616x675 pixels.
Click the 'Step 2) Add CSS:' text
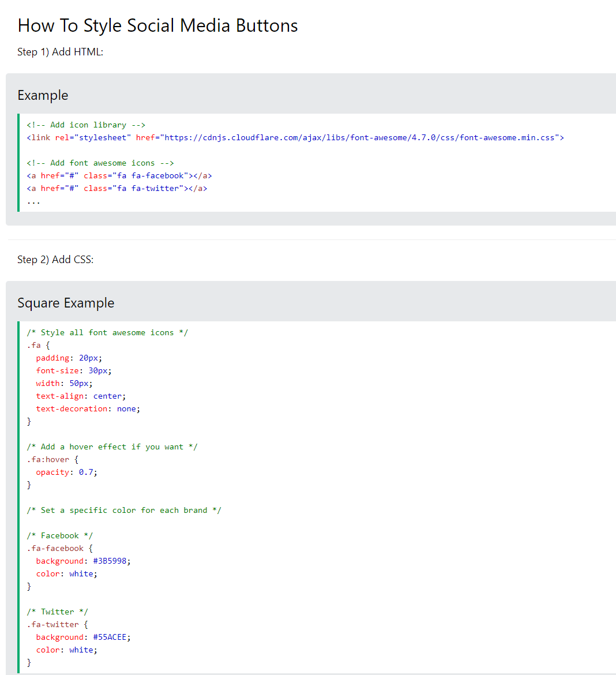coord(55,260)
